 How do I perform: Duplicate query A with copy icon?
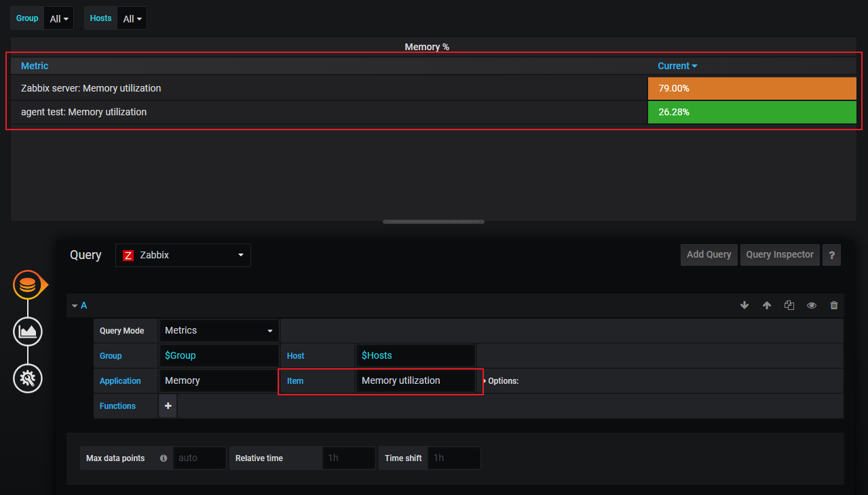pos(789,306)
